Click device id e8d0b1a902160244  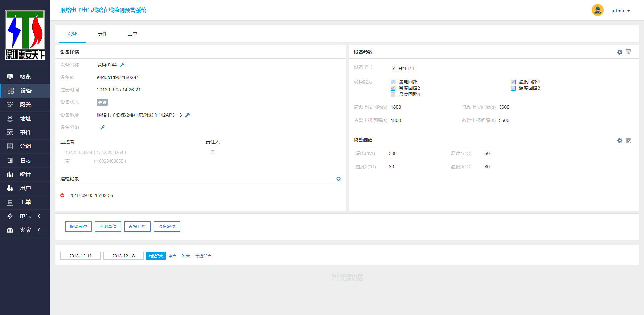coord(118,77)
